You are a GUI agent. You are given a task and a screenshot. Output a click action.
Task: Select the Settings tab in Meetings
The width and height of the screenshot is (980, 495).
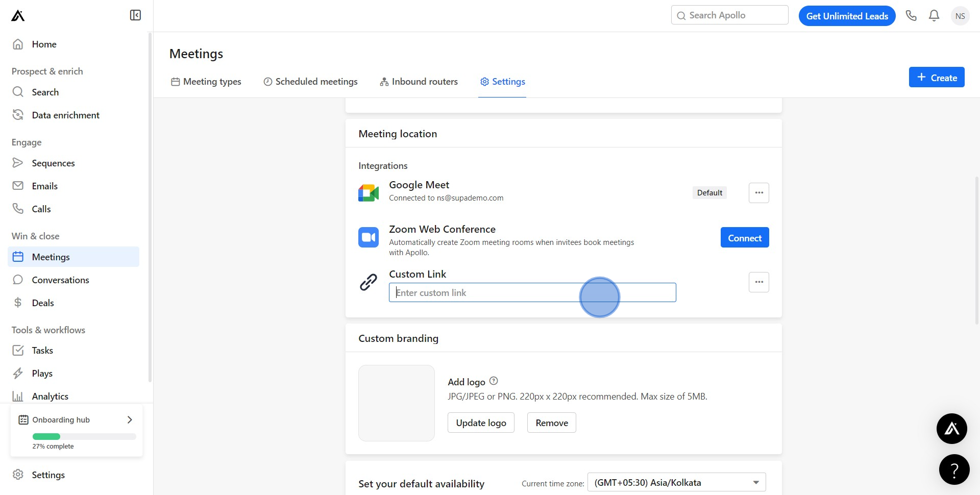click(502, 82)
